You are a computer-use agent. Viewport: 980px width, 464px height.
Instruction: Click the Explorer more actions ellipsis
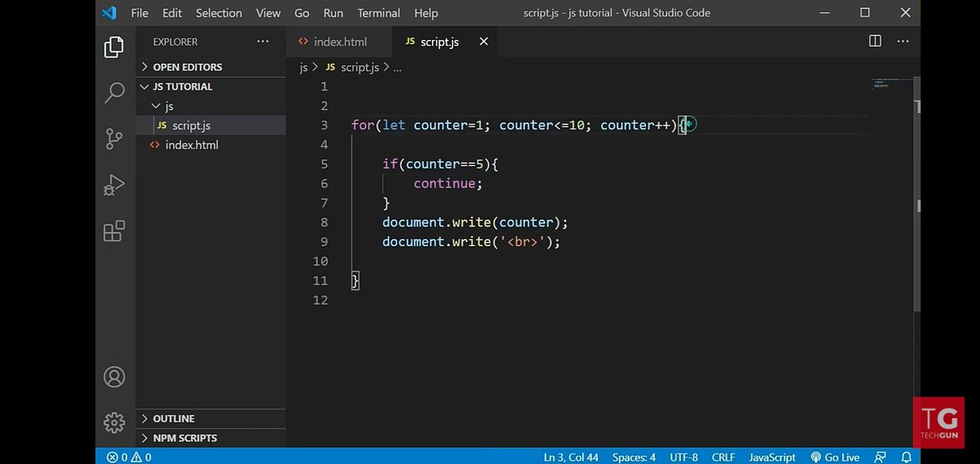pyautogui.click(x=262, y=42)
